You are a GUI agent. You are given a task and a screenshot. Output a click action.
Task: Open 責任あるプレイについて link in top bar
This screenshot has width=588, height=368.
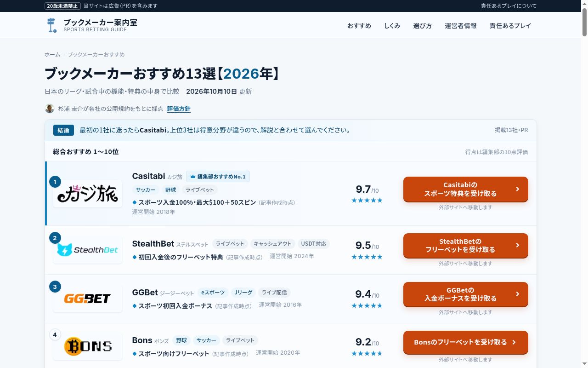pos(509,6)
